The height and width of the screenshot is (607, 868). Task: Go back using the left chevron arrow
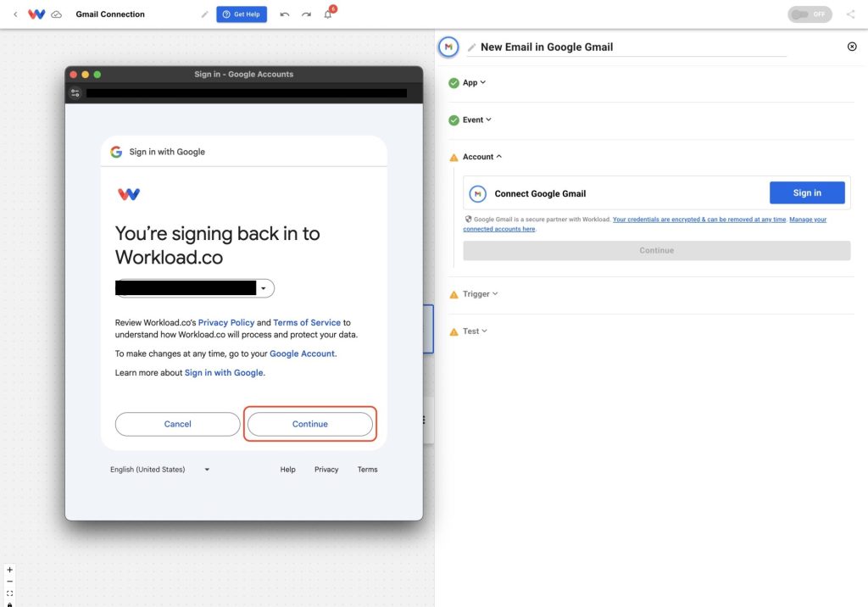click(x=15, y=14)
